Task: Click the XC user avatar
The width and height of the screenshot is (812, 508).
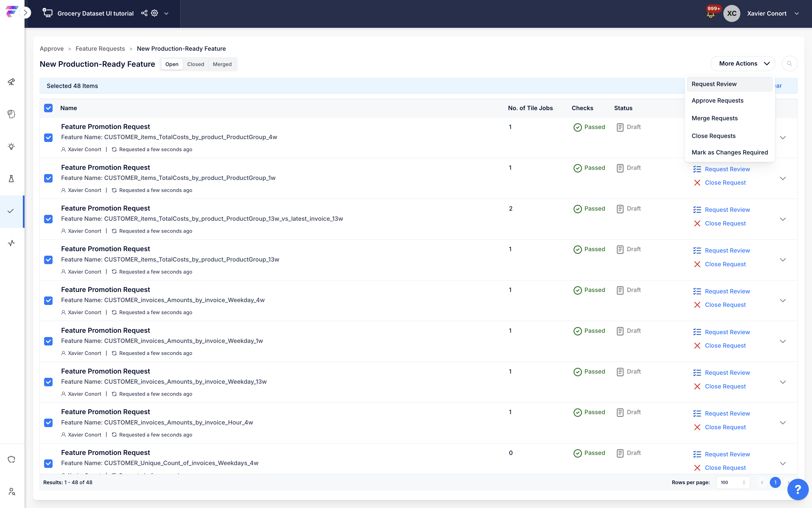Action: click(732, 13)
